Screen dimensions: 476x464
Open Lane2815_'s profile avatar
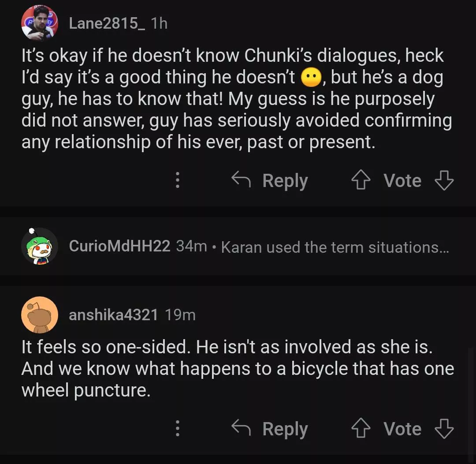(x=40, y=23)
